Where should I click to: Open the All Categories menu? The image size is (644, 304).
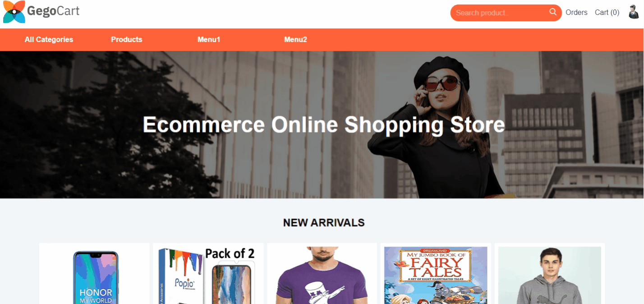(x=49, y=40)
